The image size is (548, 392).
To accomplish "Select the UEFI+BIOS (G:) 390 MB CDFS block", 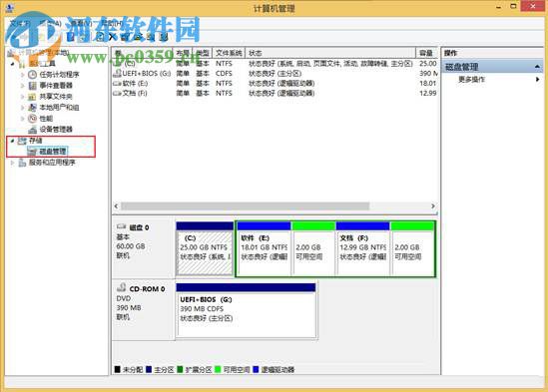I will tap(246, 310).
